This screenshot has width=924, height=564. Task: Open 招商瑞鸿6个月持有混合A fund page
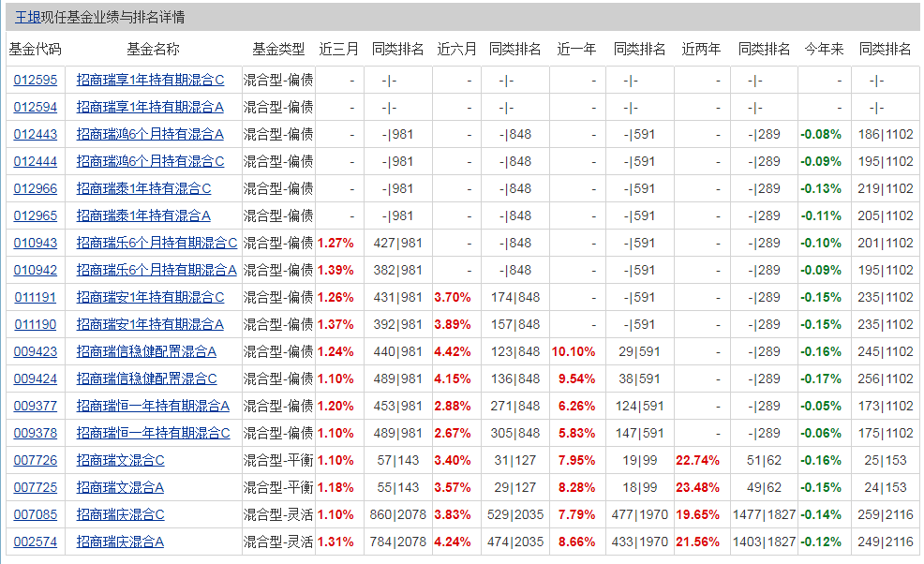150,135
